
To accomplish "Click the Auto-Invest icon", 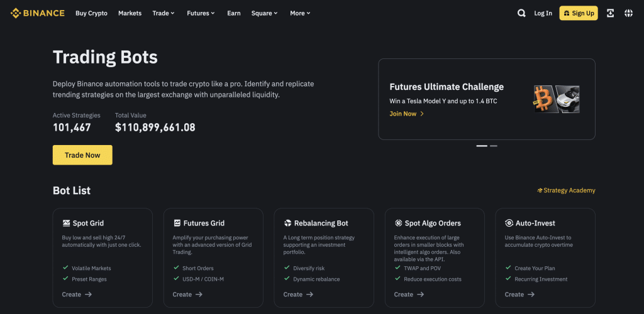I will point(509,223).
